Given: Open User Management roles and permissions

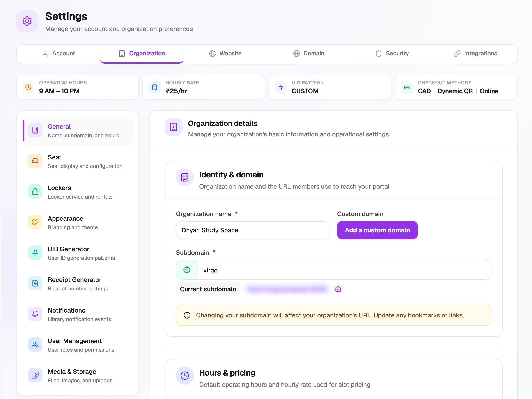Looking at the screenshot, I should tap(78, 345).
